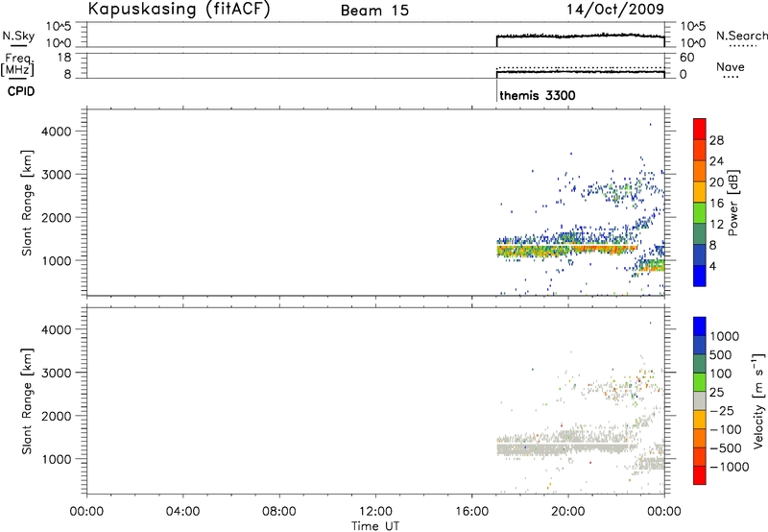This screenshot has height=532, width=768.
Task: Click the '20:00' time tick label
Action: 568,512
